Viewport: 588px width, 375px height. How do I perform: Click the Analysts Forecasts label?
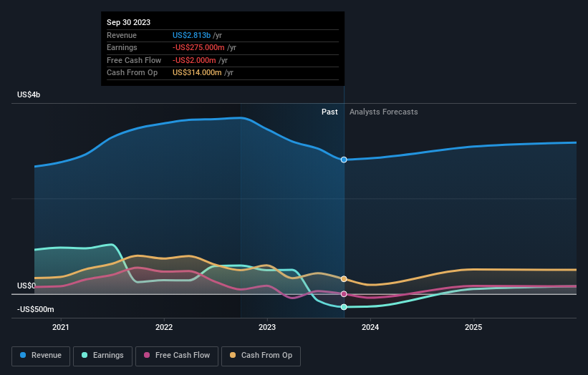tap(384, 112)
